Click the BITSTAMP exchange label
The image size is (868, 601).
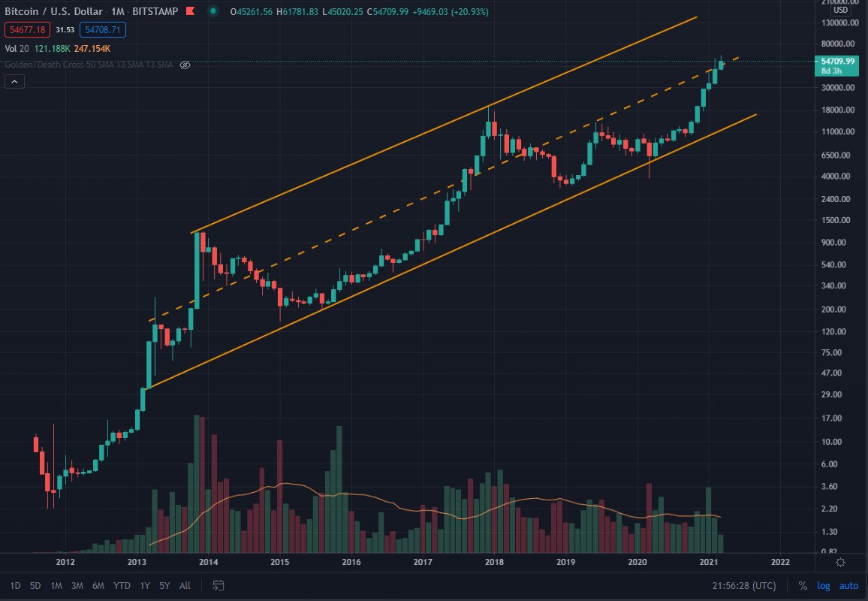[x=155, y=11]
